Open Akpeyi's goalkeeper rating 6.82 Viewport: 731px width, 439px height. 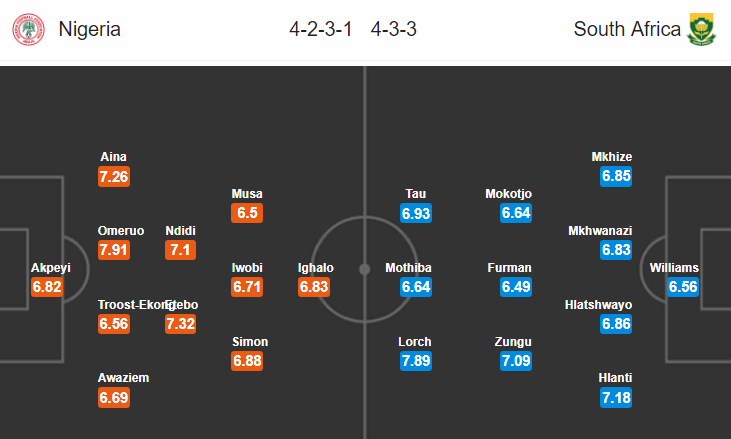click(47, 287)
